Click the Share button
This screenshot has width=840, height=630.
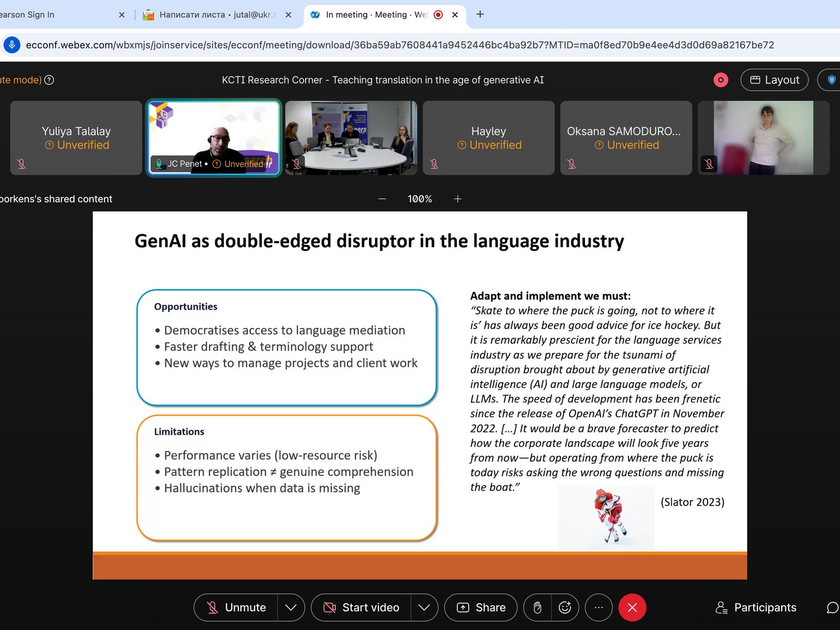pos(481,607)
